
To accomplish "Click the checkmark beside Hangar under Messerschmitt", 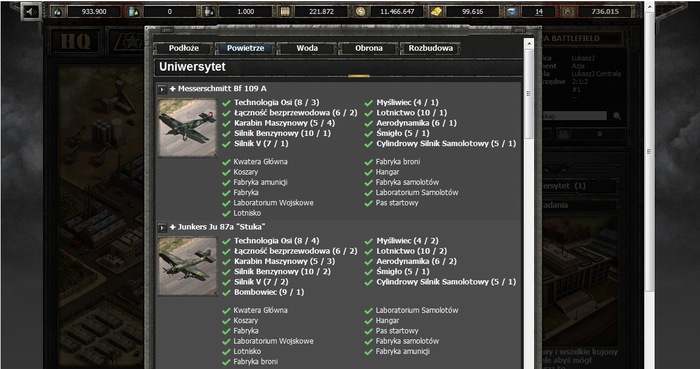I will (368, 173).
